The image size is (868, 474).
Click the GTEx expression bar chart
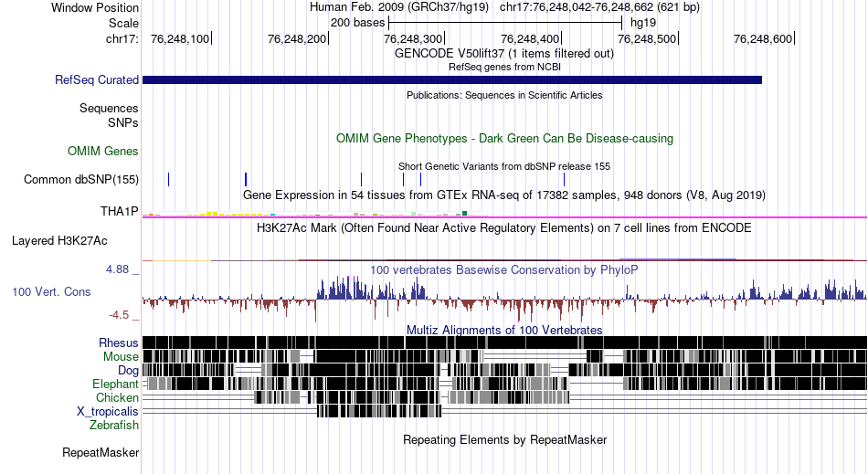click(315, 213)
